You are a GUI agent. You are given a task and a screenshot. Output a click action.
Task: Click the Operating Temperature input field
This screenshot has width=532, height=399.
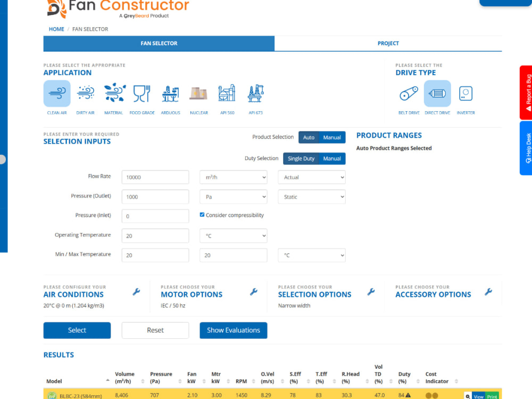(x=155, y=236)
